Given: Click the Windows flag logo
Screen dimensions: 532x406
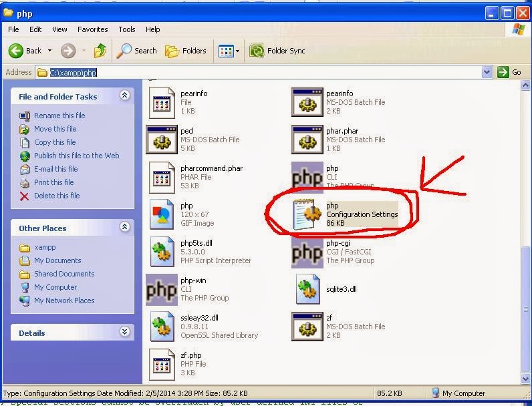Looking at the screenshot, I should coord(518,29).
